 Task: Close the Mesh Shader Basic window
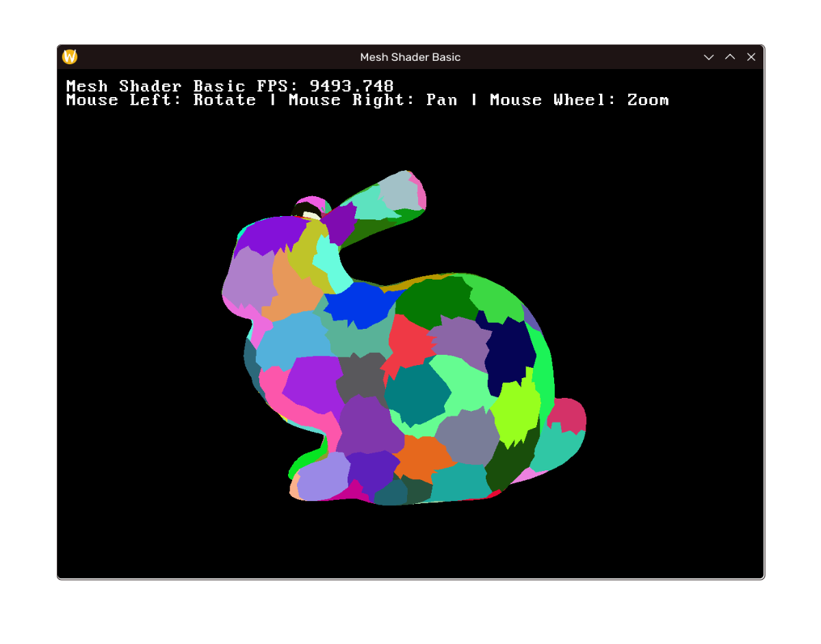tap(751, 57)
